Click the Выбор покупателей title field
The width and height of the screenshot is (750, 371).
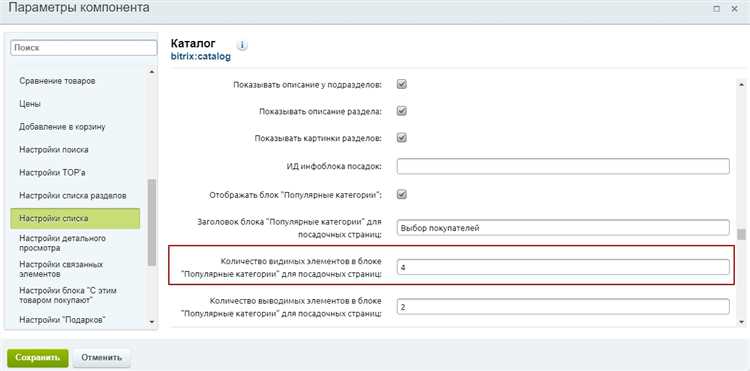tap(563, 228)
